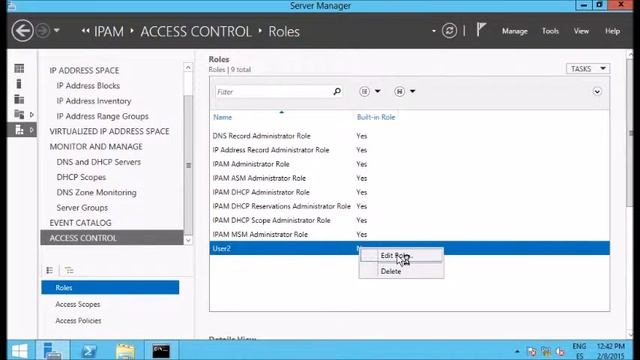Sort by Built-in Role column header

tap(376, 117)
